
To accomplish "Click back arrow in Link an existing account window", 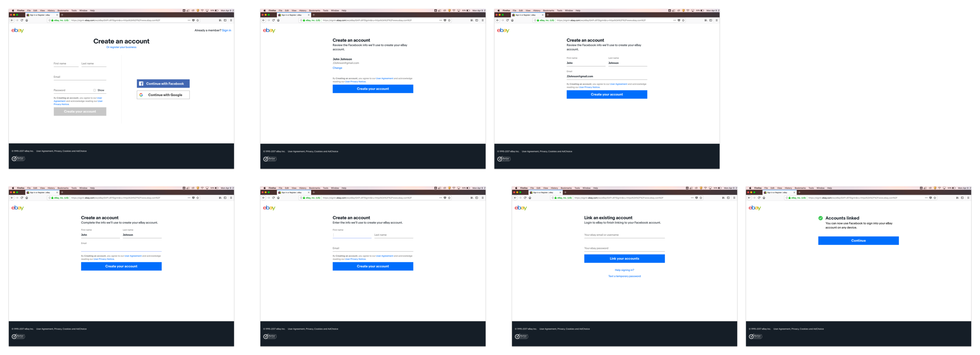I will (515, 198).
